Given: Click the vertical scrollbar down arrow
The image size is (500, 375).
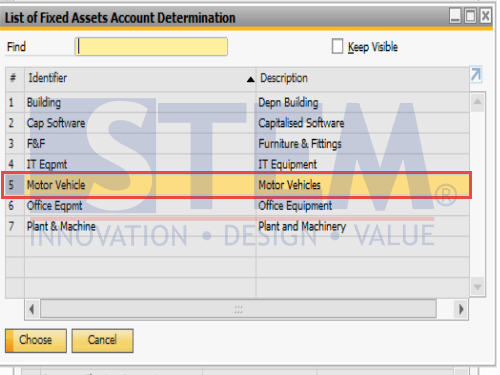Looking at the screenshot, I should 477,287.
